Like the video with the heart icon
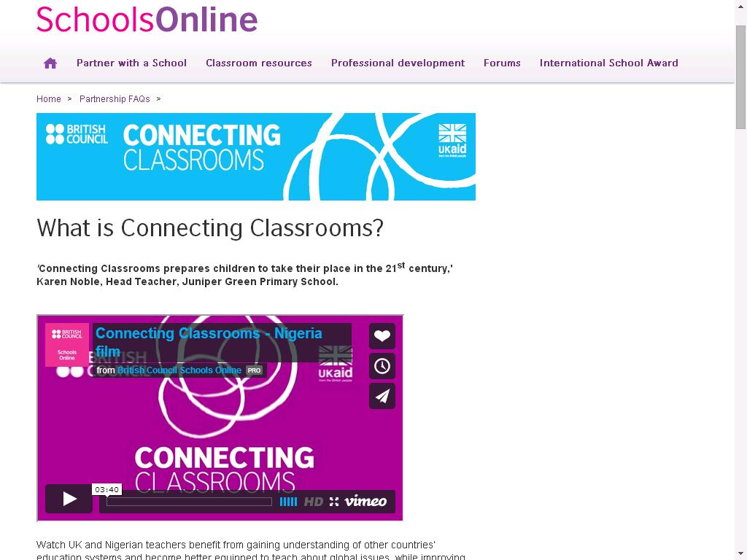The width and height of the screenshot is (747, 560). coord(382,335)
